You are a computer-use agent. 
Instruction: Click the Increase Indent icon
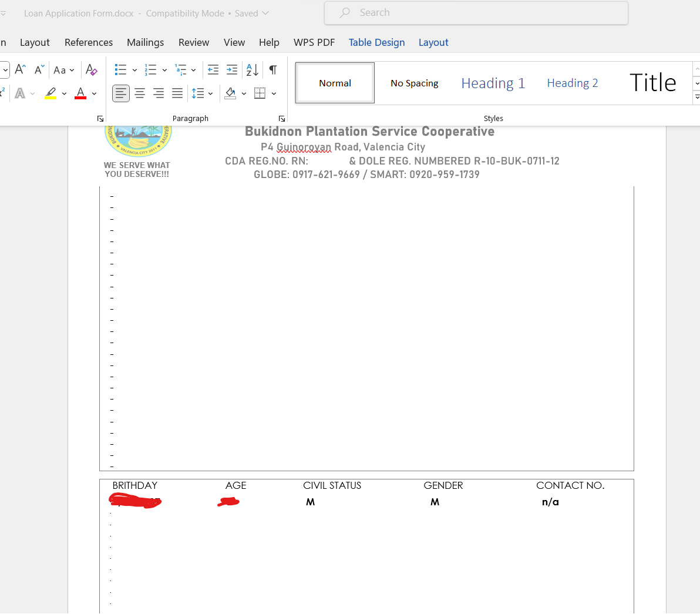(232, 70)
